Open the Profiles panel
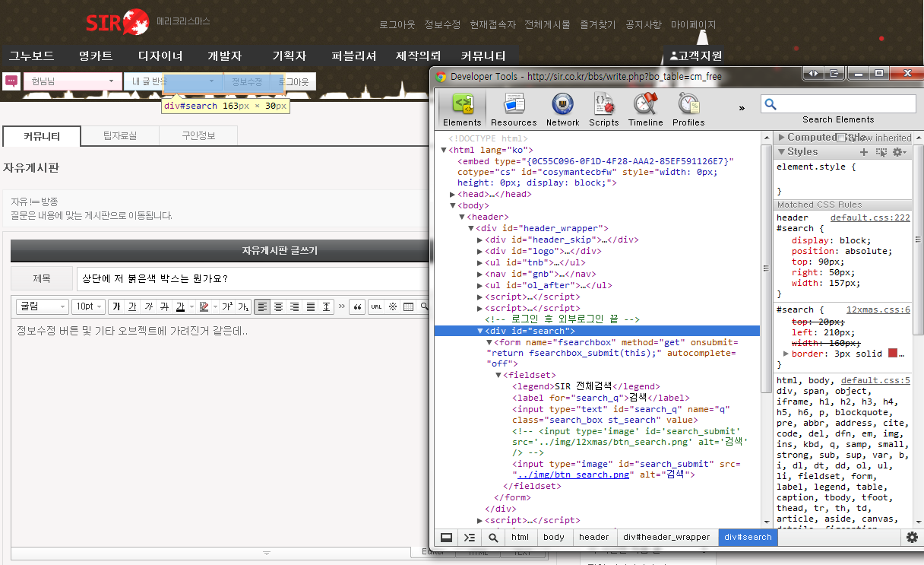Screen dimensions: 924x565 tap(688, 109)
